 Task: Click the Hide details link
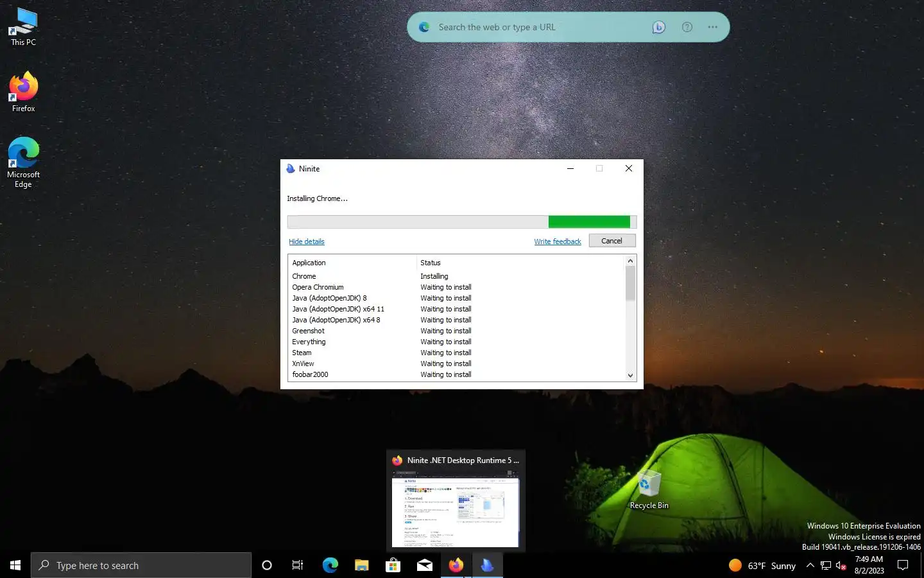(x=307, y=241)
